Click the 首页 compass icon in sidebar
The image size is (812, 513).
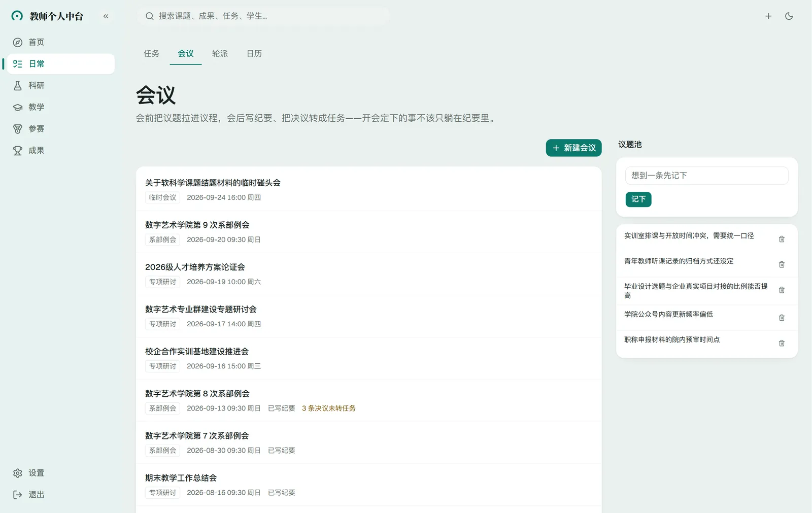tap(18, 42)
